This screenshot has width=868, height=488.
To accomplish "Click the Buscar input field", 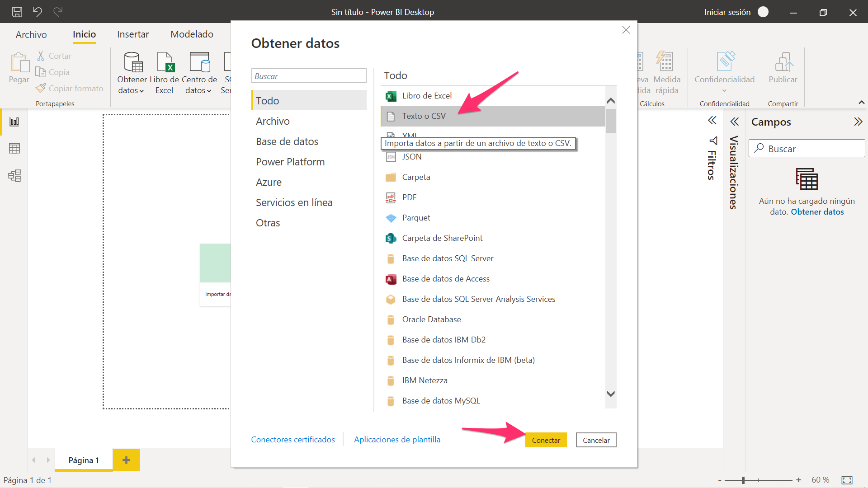I will click(308, 76).
